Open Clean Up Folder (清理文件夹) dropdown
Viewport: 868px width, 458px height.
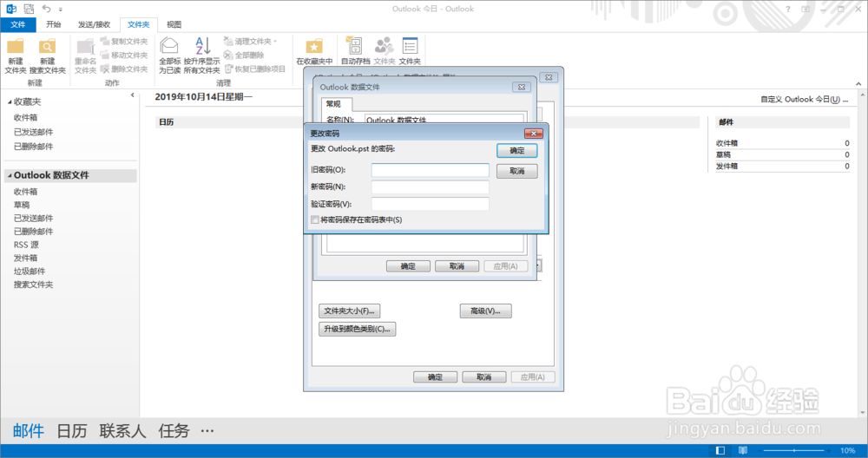pyautogui.click(x=250, y=42)
